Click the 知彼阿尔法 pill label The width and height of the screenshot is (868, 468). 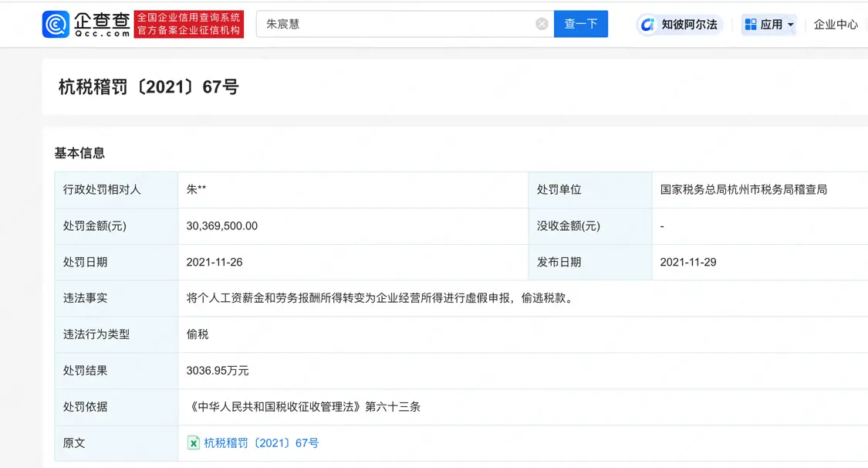[689, 24]
